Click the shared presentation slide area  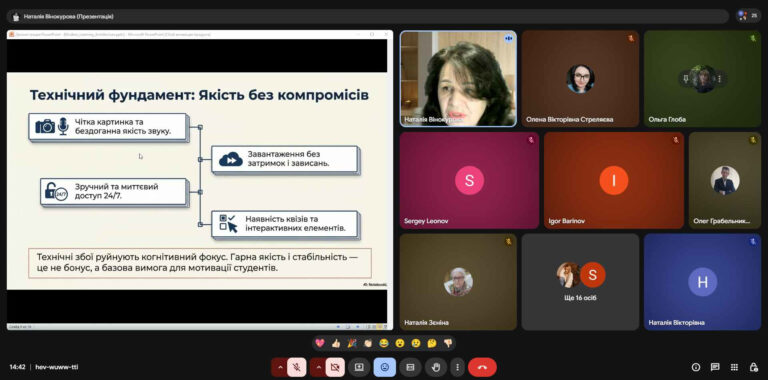coord(197,181)
